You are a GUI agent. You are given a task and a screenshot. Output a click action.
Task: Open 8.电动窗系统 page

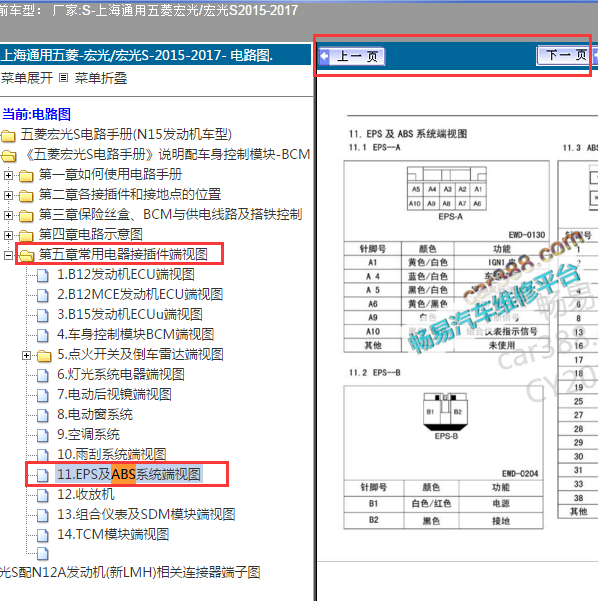[95, 414]
